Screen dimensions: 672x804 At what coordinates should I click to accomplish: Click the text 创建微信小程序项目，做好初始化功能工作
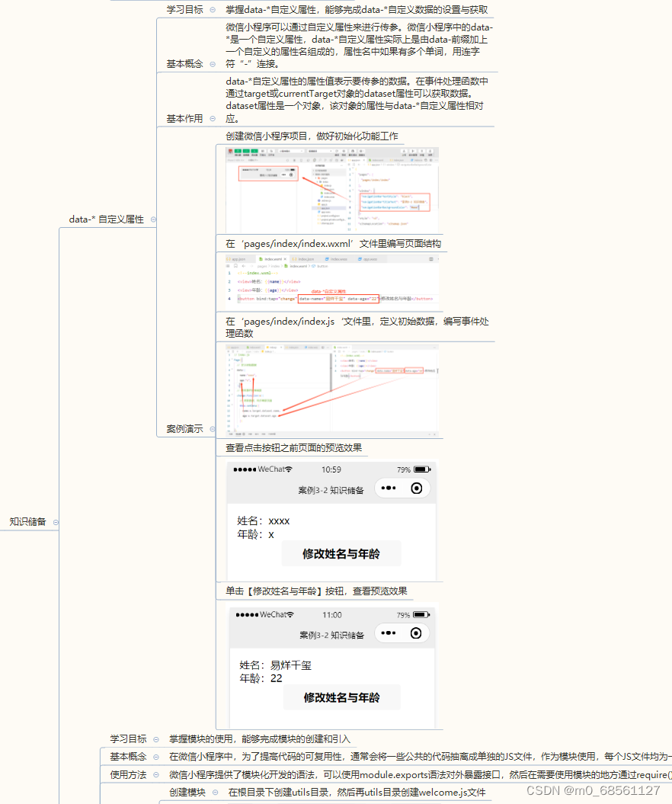[312, 136]
